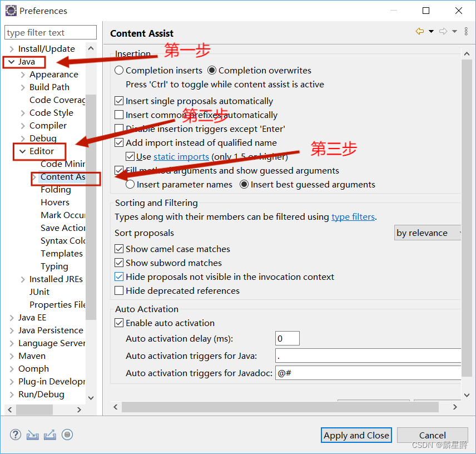
Task: Click tree scroll down arrow
Action: click(91, 397)
